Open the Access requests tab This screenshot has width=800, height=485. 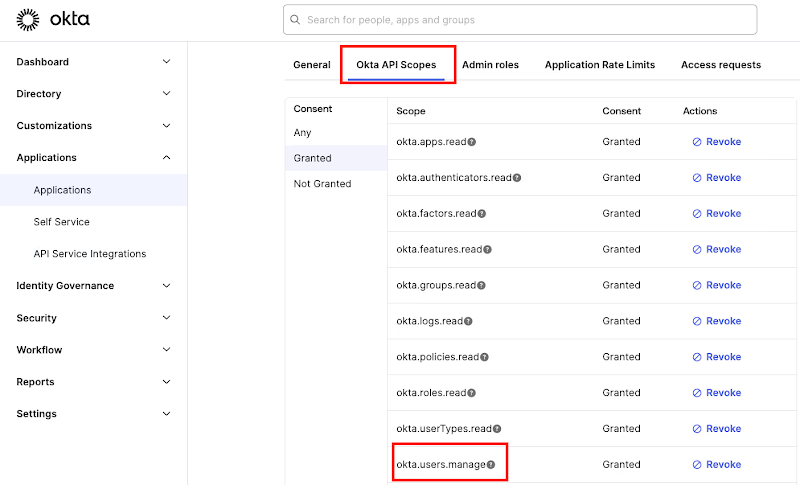[x=721, y=65]
